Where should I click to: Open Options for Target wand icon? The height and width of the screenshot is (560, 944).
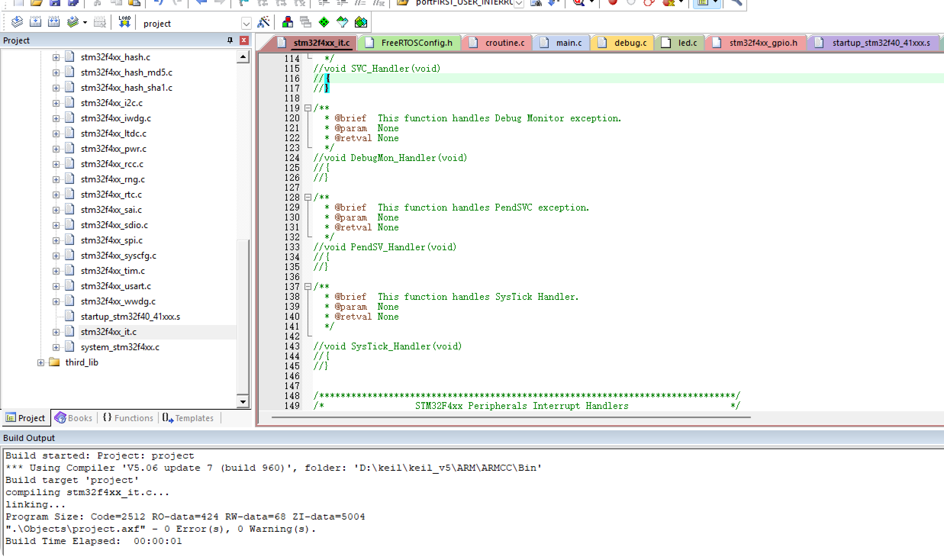263,22
